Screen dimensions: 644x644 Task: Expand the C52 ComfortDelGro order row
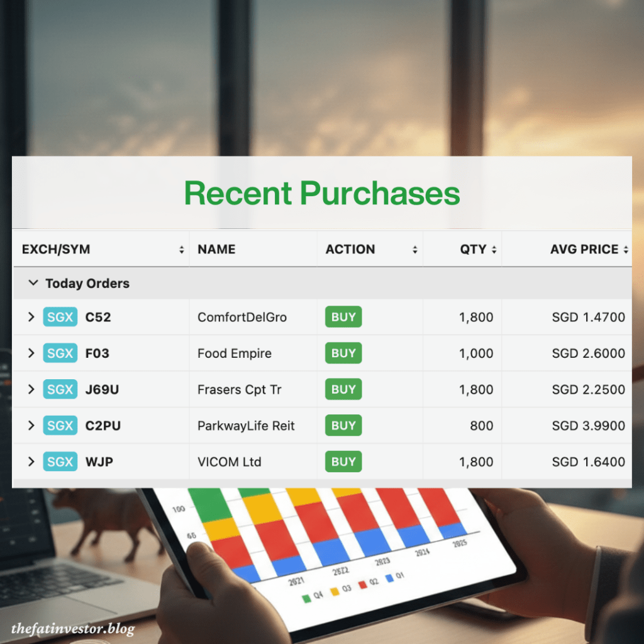(x=31, y=317)
